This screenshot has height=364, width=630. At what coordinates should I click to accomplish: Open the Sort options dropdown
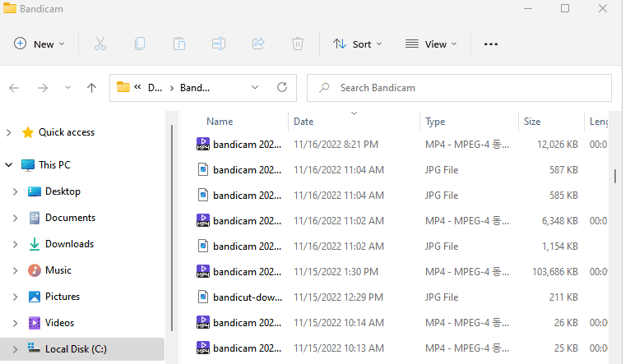coord(357,44)
